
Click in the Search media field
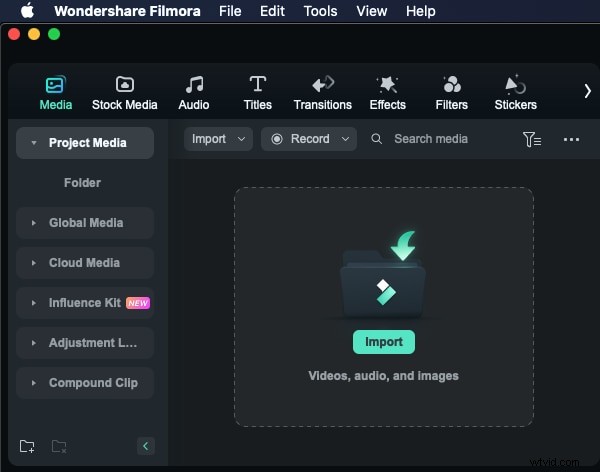(x=440, y=139)
